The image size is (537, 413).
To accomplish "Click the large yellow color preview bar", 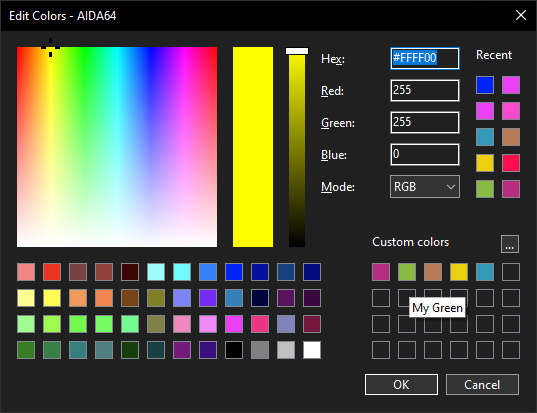I will click(253, 147).
